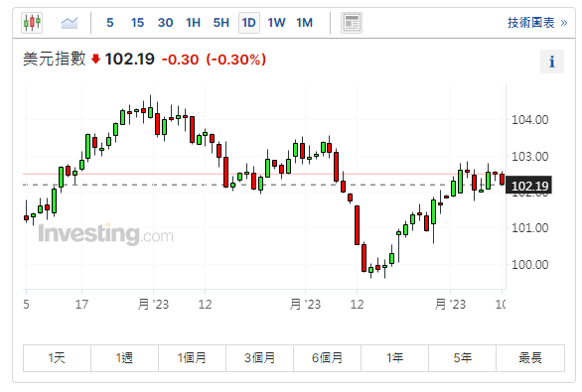The width and height of the screenshot is (582, 392).
Task: Switch interval to 1M
Action: (304, 23)
